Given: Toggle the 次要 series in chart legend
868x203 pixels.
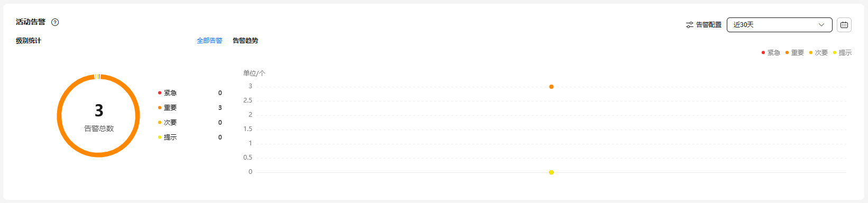Looking at the screenshot, I should coord(818,52).
